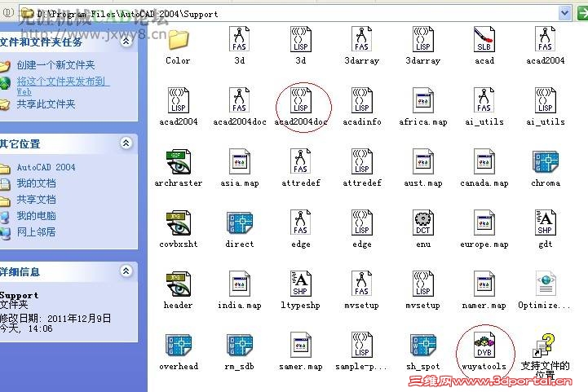Image resolution: width=588 pixels, height=392 pixels.
Task: Select the samer.map file icon
Action: pos(301,345)
